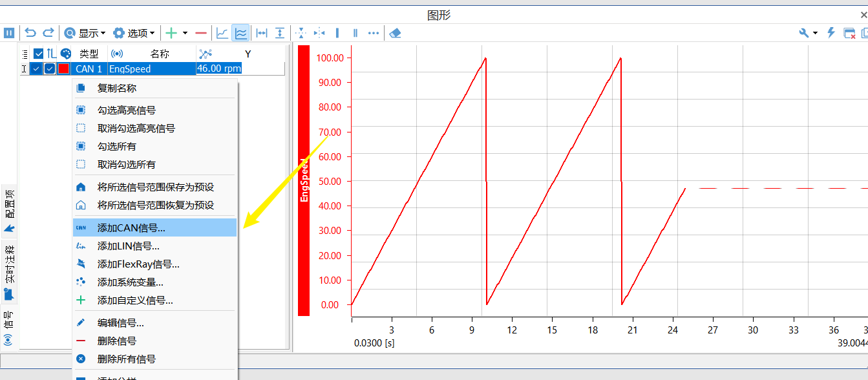Click the horizontal mirror arrows icon
This screenshot has height=380, width=868.
click(x=319, y=32)
